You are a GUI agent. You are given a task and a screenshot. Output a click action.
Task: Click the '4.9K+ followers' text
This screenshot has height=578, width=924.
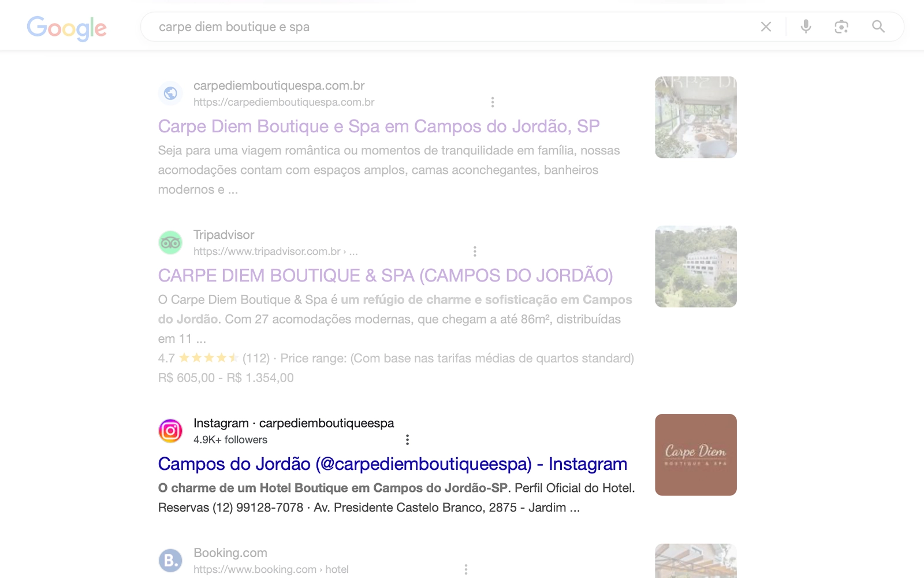230,440
